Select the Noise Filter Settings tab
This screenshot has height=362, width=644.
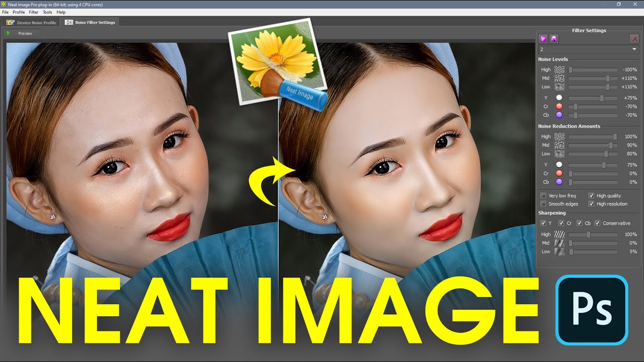(x=90, y=23)
